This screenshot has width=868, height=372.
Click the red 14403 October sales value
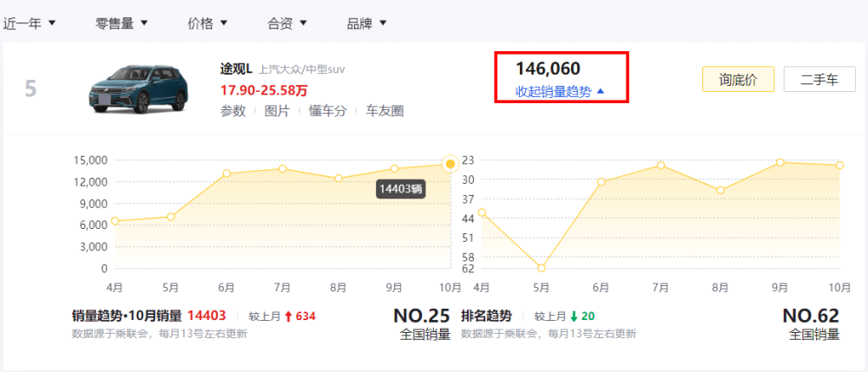pyautogui.click(x=207, y=317)
